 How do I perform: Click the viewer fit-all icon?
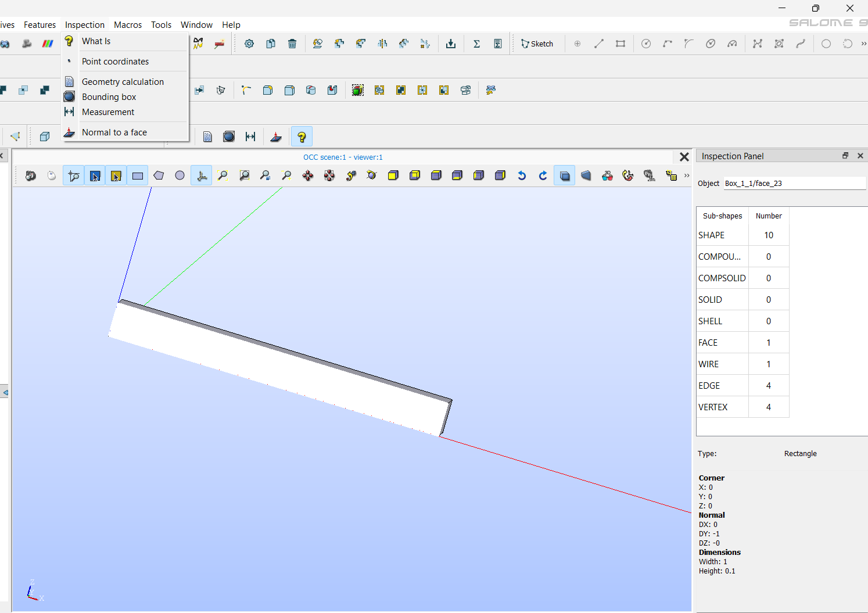pos(223,175)
